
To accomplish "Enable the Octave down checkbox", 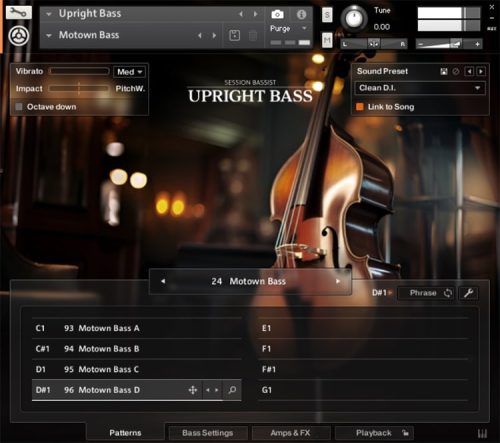I will click(x=19, y=107).
